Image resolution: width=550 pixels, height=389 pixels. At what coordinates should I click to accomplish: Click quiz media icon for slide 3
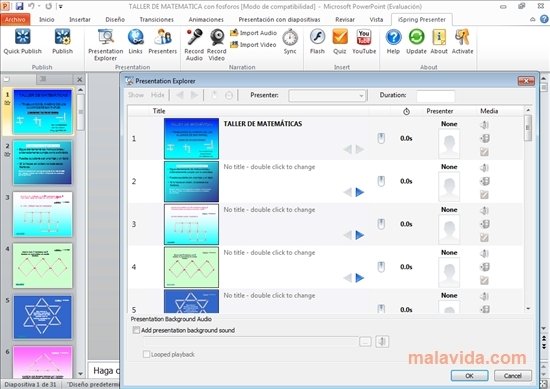[484, 238]
